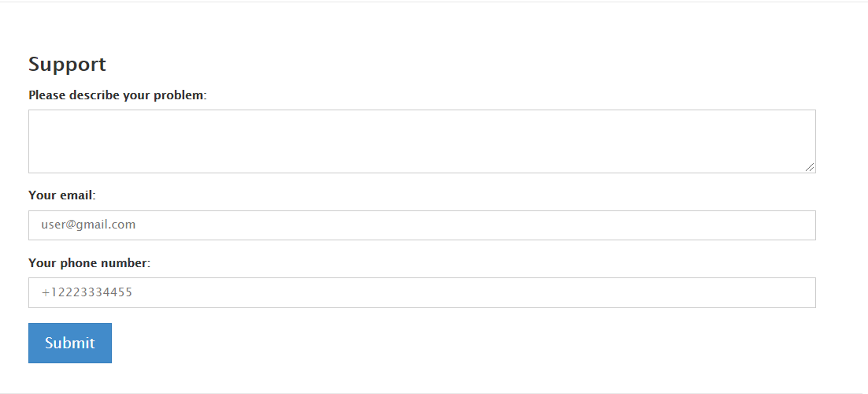Send the support form via Submit
This screenshot has width=868, height=394.
[70, 343]
